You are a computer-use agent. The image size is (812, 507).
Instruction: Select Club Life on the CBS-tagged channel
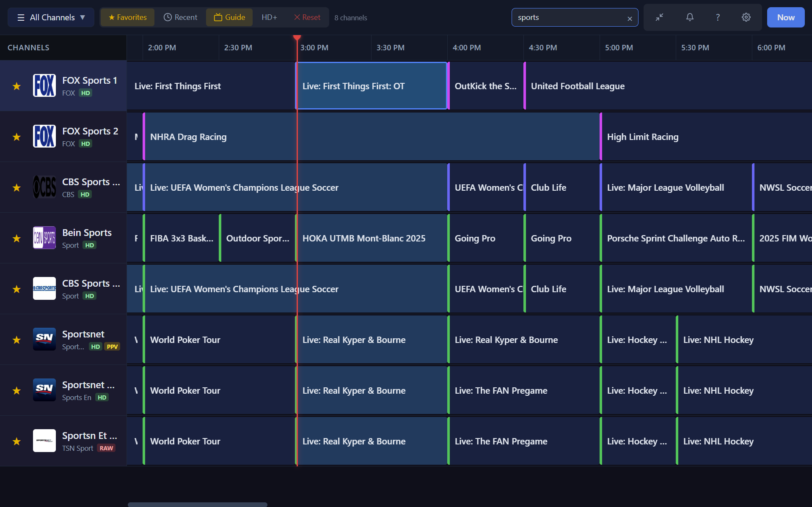(562, 187)
